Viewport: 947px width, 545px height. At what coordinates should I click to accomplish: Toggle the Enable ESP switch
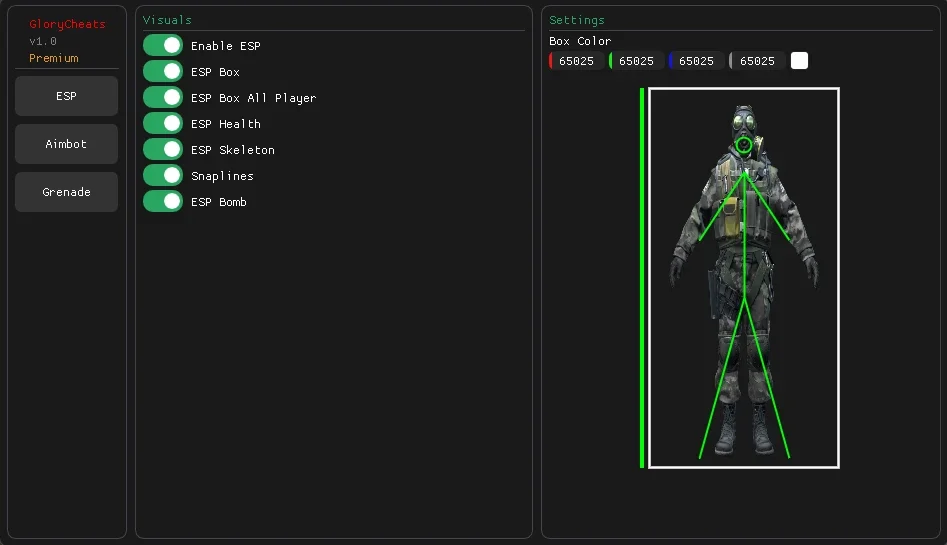click(x=163, y=45)
